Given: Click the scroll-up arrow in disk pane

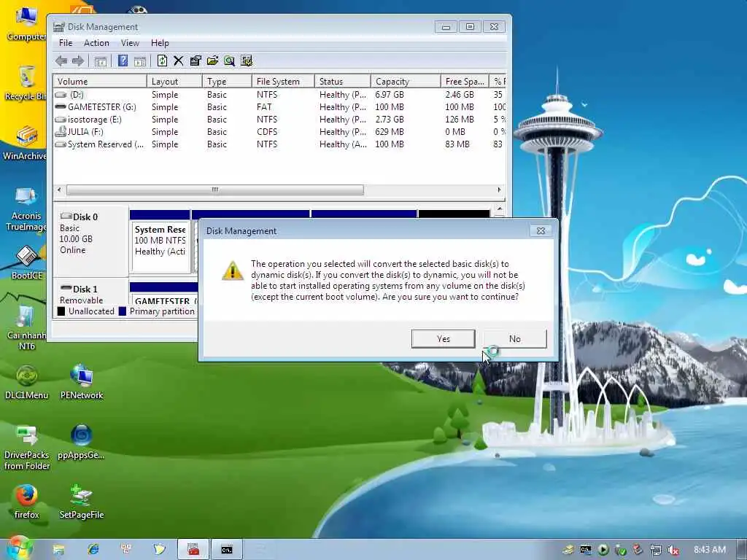Looking at the screenshot, I should 499,209.
